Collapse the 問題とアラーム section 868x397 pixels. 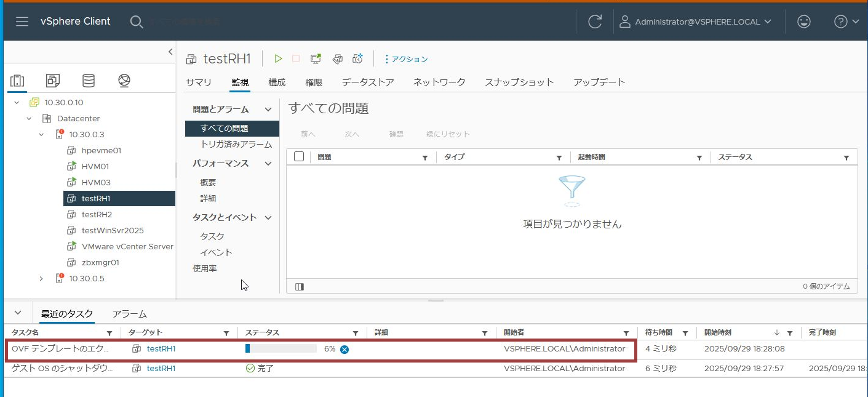click(x=268, y=110)
